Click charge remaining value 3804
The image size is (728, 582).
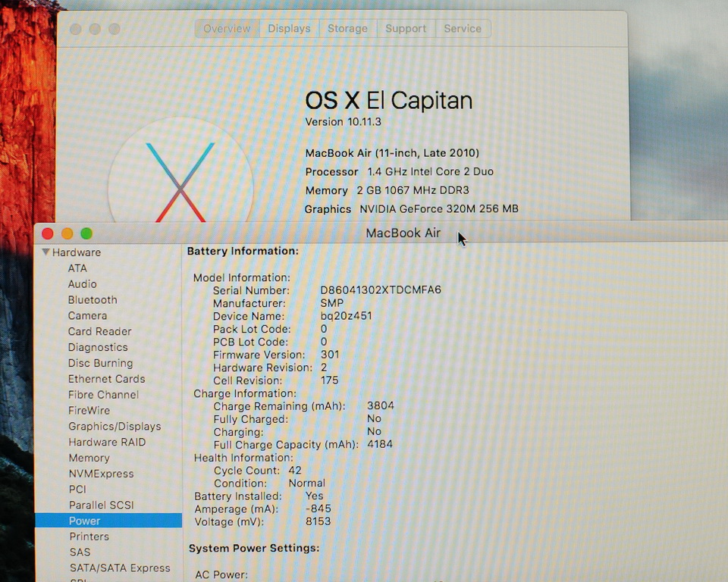coord(381,405)
